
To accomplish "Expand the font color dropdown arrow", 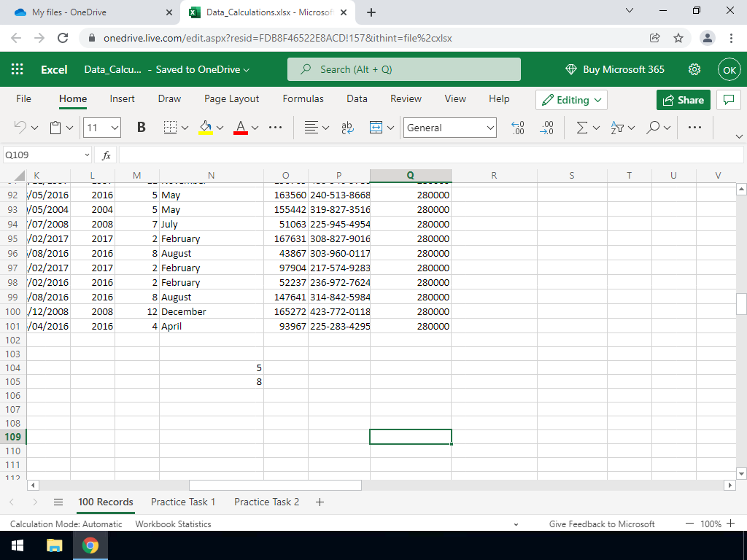I will pyautogui.click(x=255, y=128).
